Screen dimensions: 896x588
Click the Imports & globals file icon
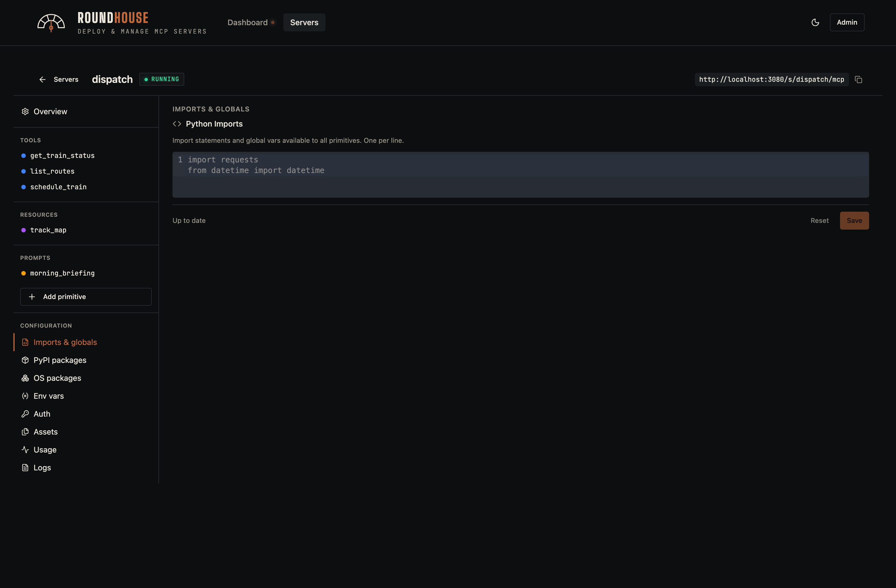pos(25,342)
